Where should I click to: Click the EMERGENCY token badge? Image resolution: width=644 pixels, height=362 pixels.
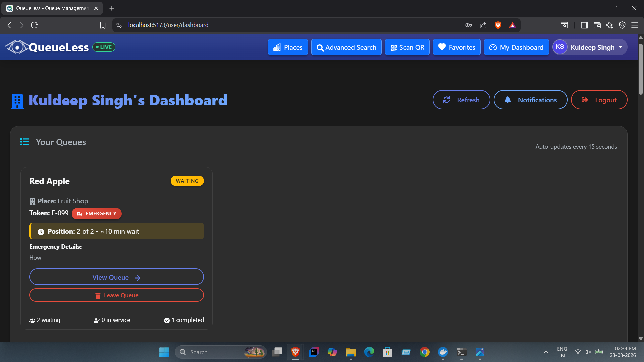[x=97, y=214]
